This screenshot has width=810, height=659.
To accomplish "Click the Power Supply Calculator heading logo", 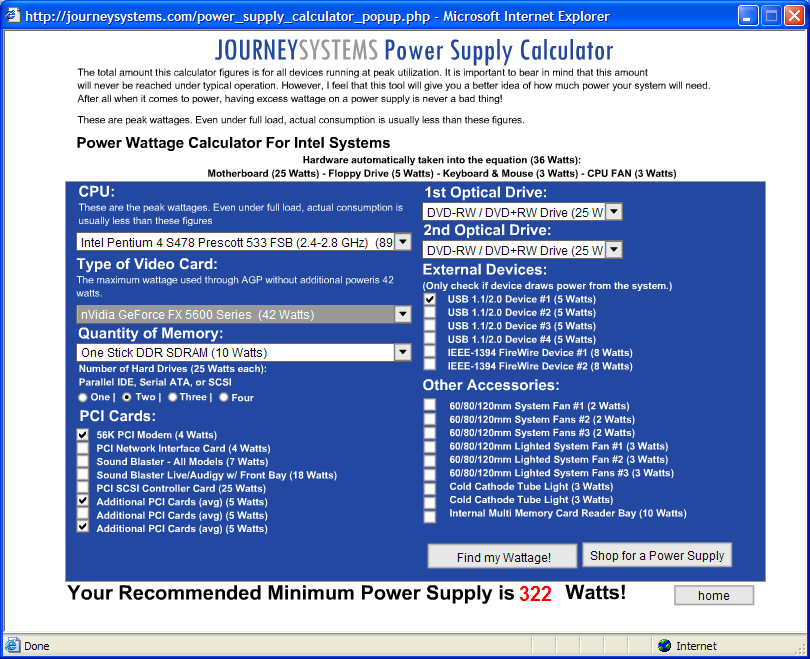I will 414,51.
